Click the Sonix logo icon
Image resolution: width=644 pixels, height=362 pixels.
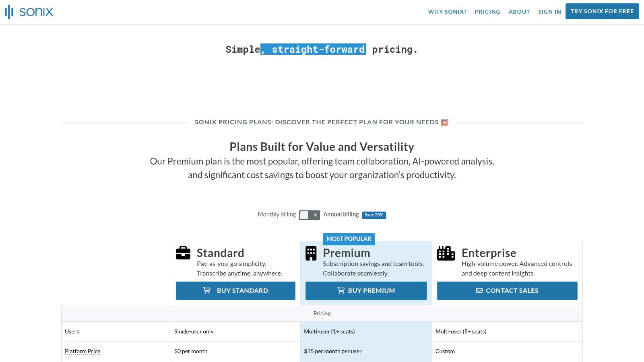click(9, 12)
